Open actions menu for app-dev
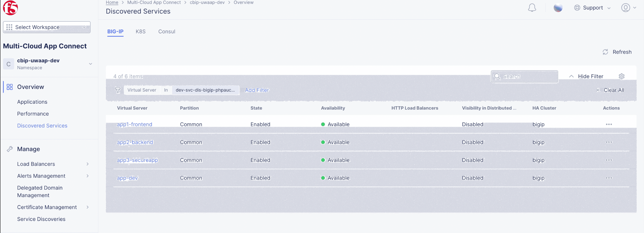Viewport: 644px width, 233px height. (609, 178)
